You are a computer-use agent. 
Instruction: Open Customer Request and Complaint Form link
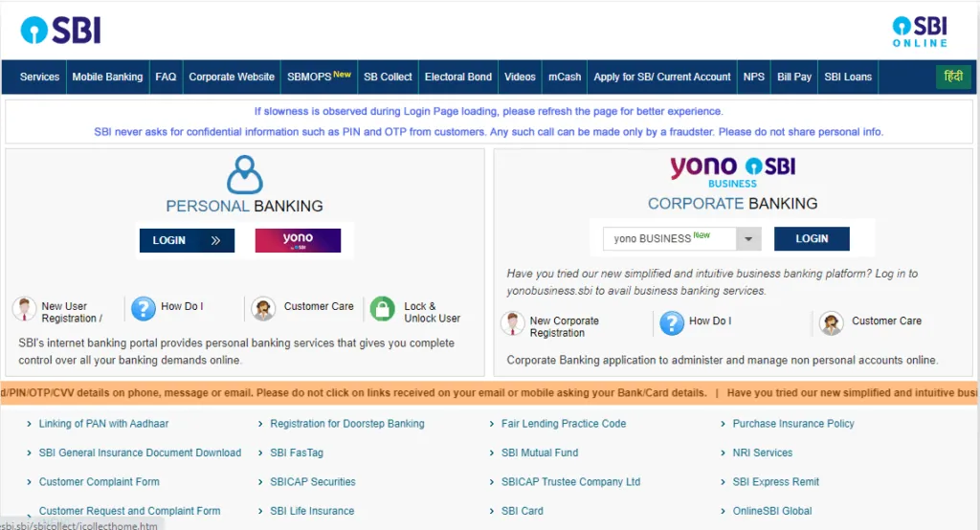129,511
